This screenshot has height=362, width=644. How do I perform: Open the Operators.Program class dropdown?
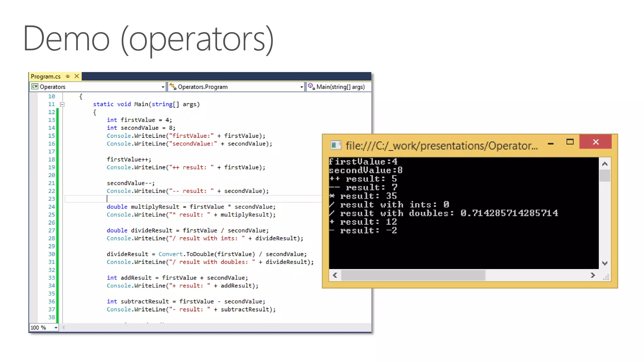302,87
